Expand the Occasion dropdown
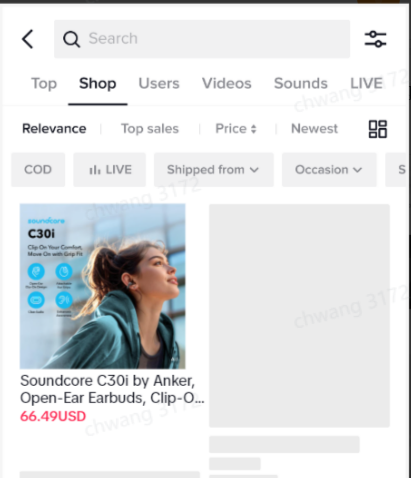Screen dimensions: 411x478 [329, 170]
